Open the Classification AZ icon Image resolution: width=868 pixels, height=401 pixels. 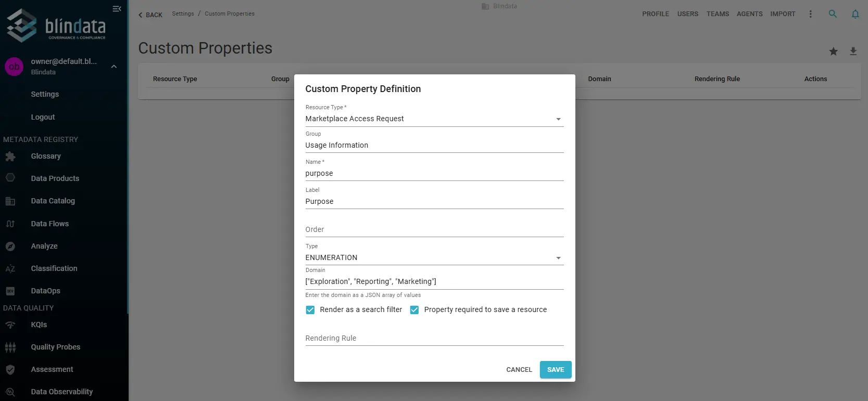pos(10,269)
